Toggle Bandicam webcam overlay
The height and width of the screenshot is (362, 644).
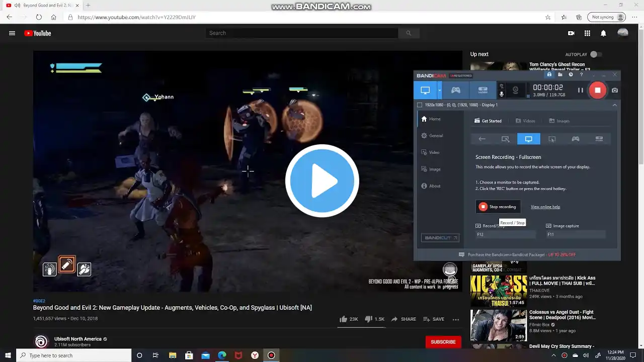tap(515, 90)
